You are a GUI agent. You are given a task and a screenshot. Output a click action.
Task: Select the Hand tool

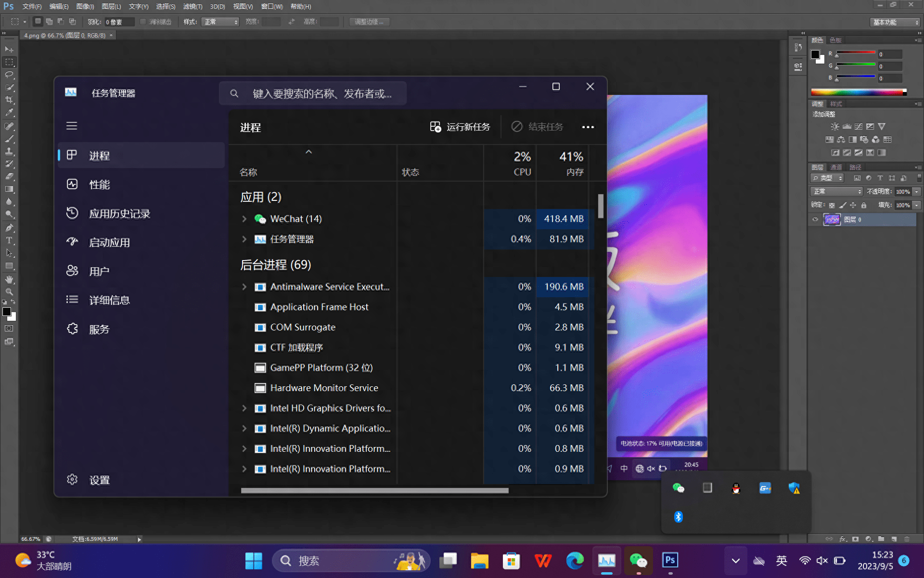pos(9,279)
